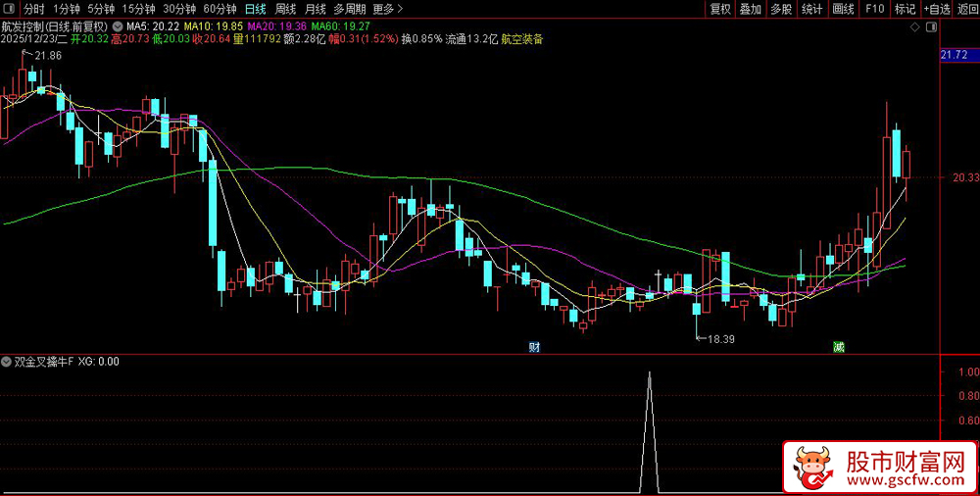The height and width of the screenshot is (496, 980).
Task: Expand the MA indicator dropdown arrow
Action: coord(119,25)
